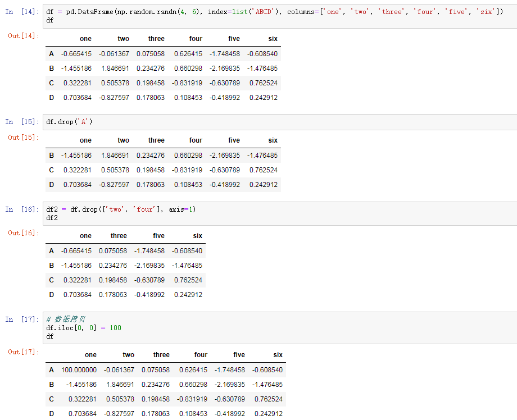Click the "In [15]:" input prompt label

click(x=22, y=122)
